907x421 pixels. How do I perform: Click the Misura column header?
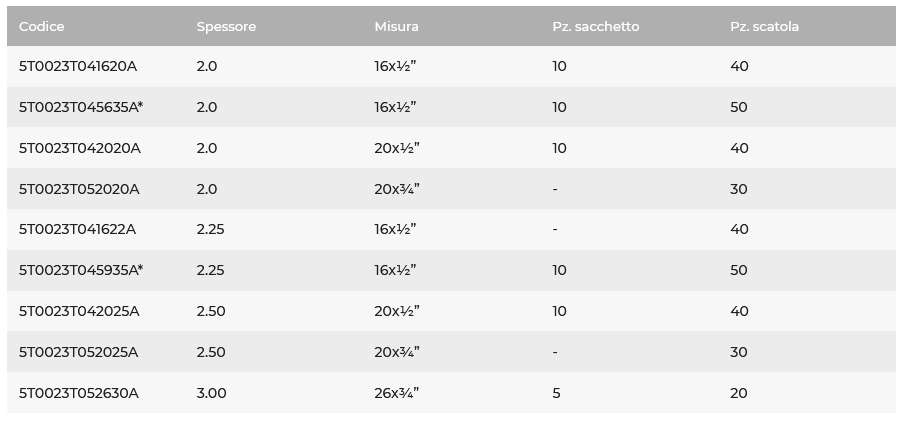coord(396,26)
